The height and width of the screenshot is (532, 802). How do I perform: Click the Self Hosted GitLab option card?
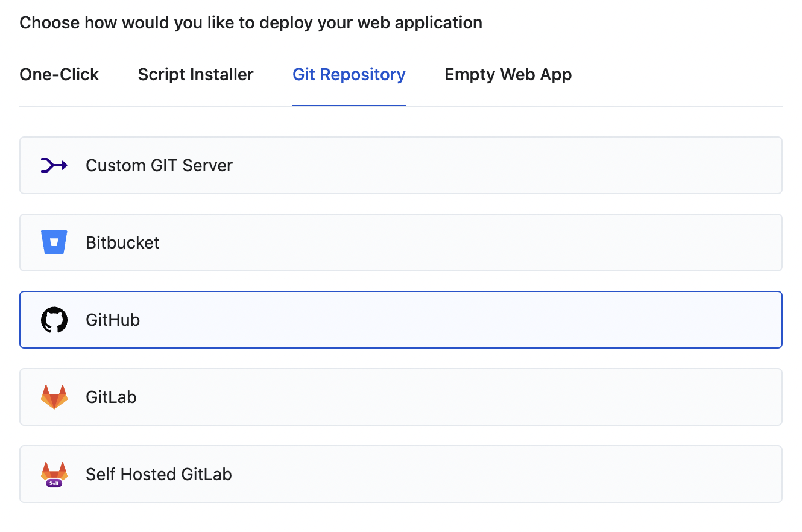422,474
